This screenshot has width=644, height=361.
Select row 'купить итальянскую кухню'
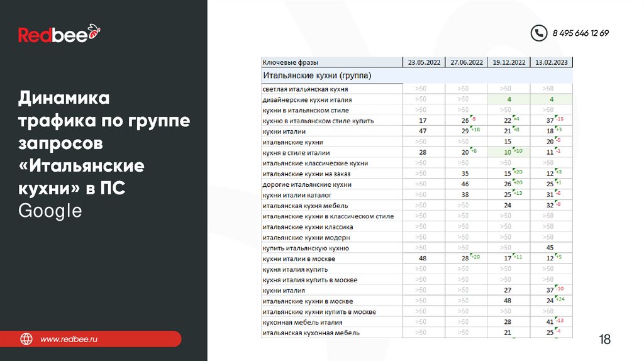pyautogui.click(x=417, y=248)
